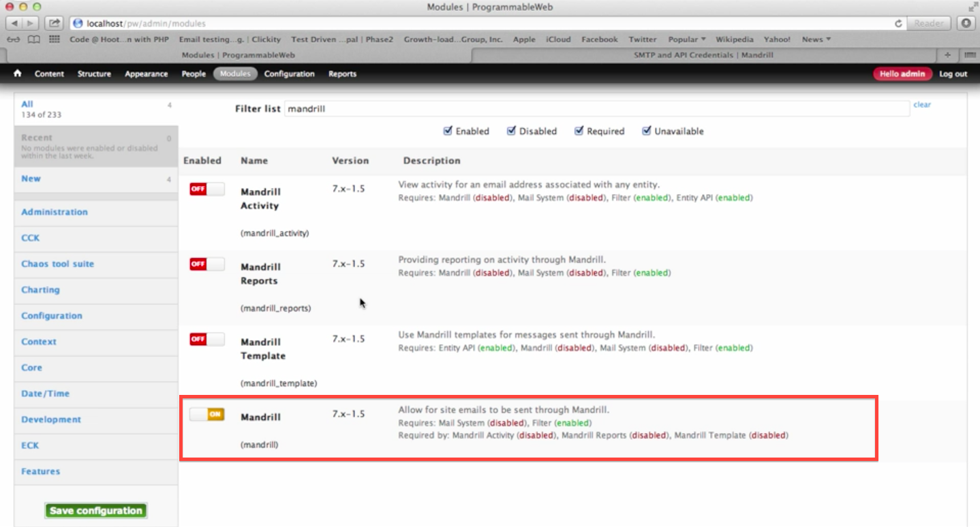
Task: Select Configuration category in sidebar
Action: tap(96, 315)
